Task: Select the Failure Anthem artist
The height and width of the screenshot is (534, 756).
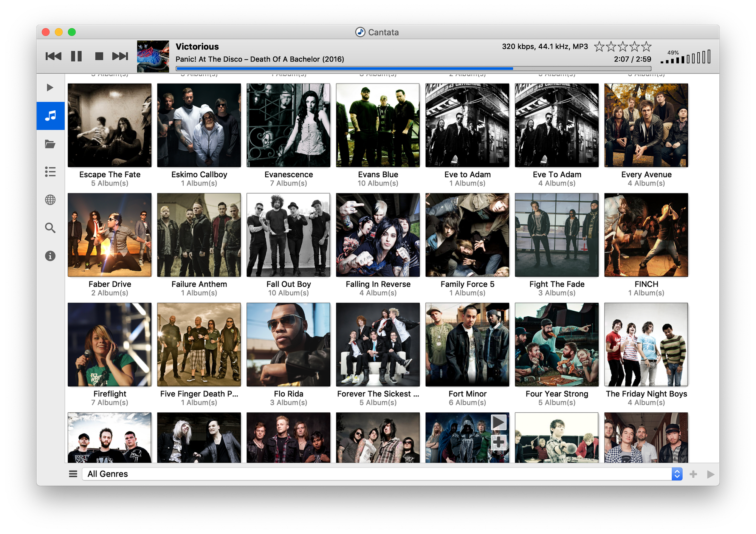Action: click(x=199, y=245)
